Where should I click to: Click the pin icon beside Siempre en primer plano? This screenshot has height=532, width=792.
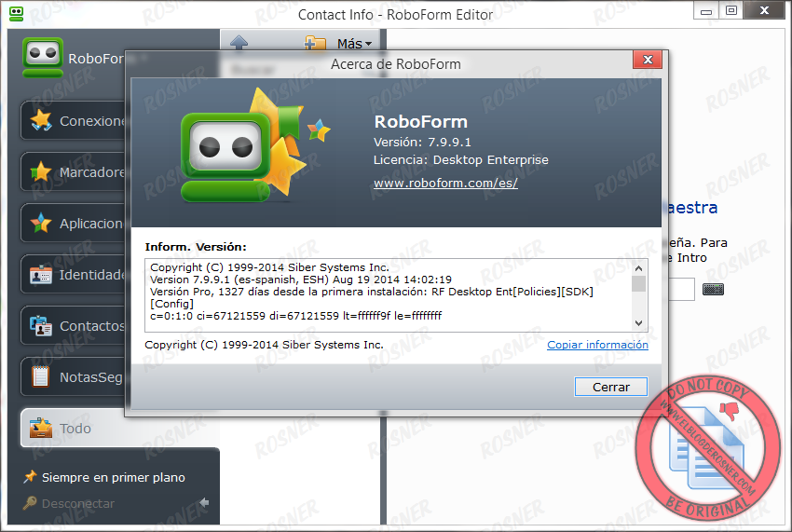coord(30,476)
